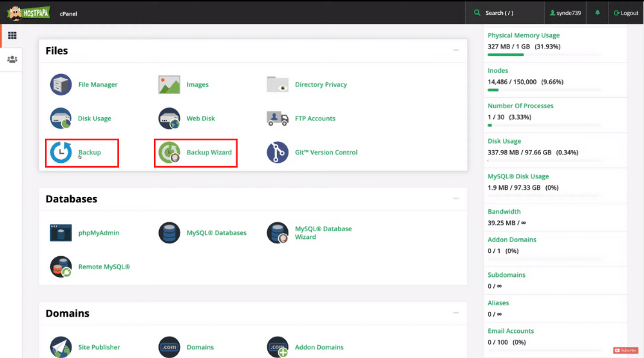This screenshot has height=358, width=644.
Task: Open the Backup clock icon
Action: click(x=61, y=153)
